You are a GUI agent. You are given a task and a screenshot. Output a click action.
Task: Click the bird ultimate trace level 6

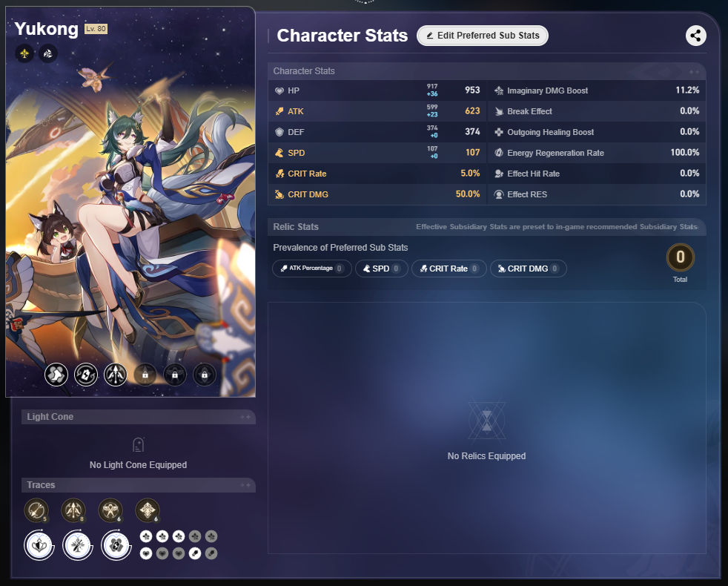point(110,510)
